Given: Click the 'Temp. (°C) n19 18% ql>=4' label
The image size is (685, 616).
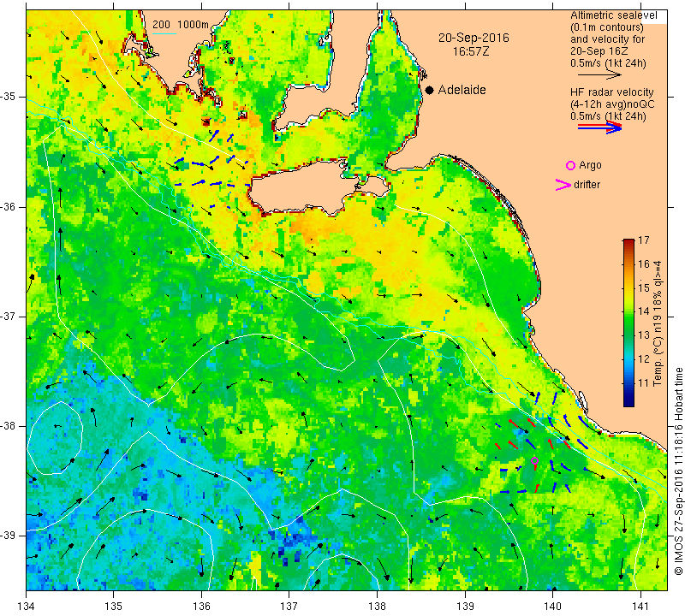Looking at the screenshot, I should click(x=657, y=323).
